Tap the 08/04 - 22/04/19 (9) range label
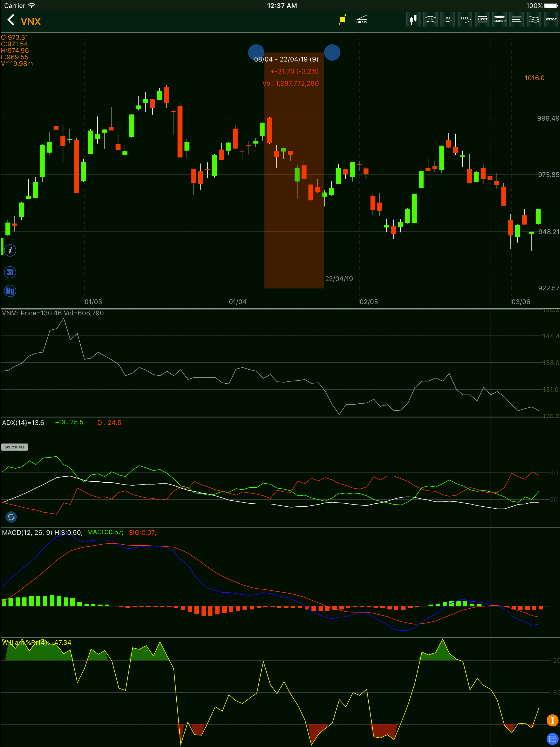 [286, 59]
